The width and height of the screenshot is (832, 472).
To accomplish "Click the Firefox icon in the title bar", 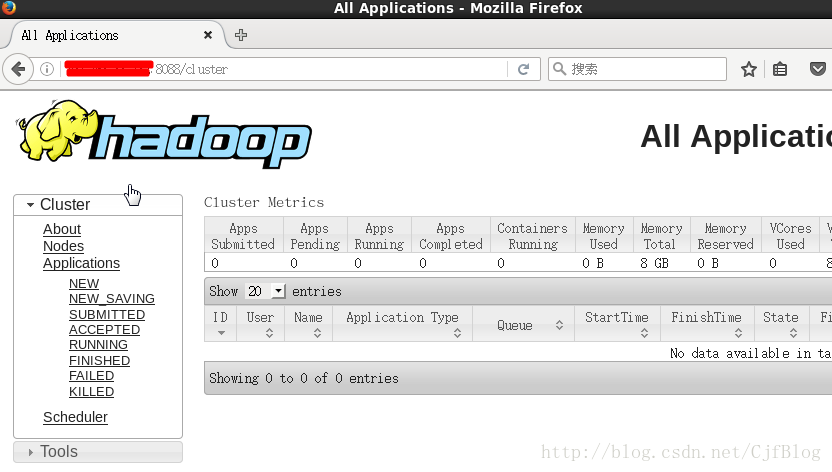I will tap(8, 7).
